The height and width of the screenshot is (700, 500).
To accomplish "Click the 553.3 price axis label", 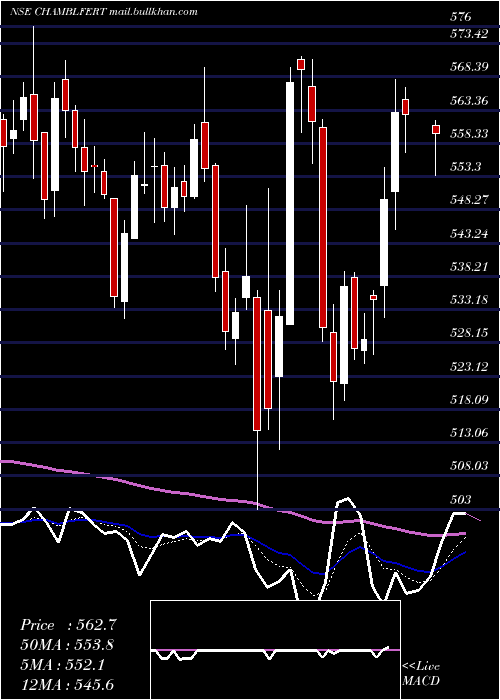I will (x=466, y=167).
